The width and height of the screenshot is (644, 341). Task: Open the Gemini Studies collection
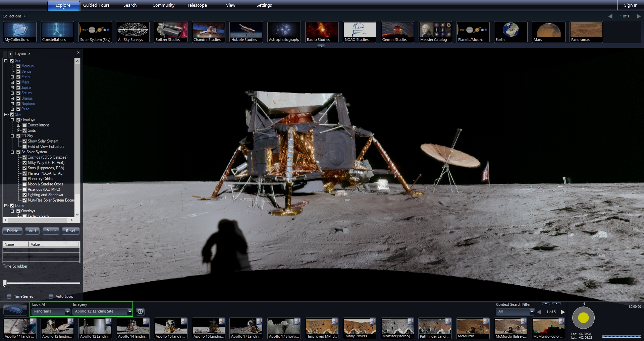397,32
